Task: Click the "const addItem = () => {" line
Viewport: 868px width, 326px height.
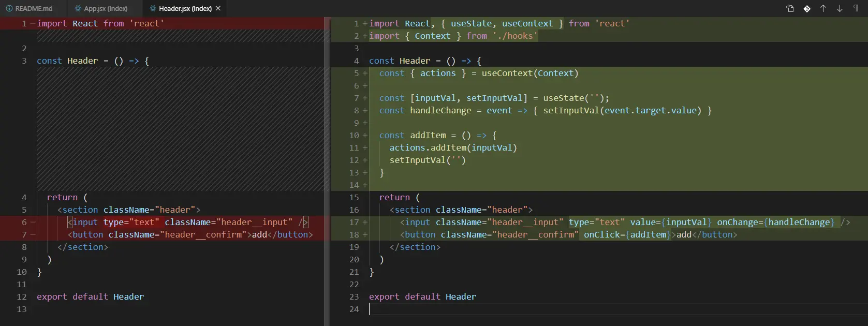Action: point(438,135)
